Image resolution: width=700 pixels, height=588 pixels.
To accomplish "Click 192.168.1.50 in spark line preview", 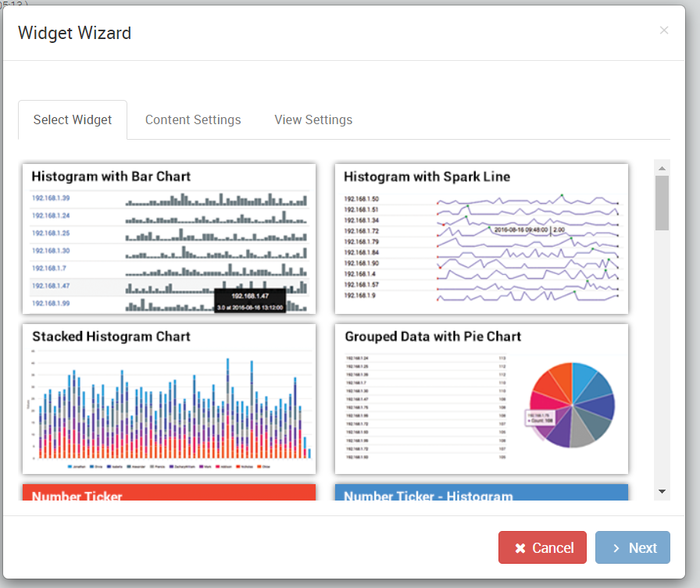I will click(x=361, y=199).
